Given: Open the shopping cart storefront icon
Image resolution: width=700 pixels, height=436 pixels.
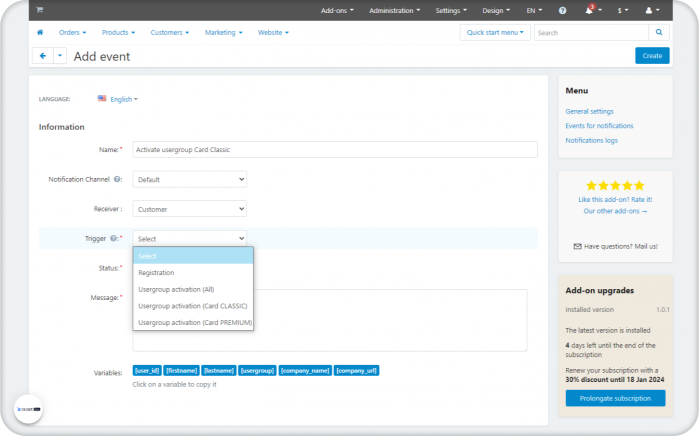Looking at the screenshot, I should [40, 10].
